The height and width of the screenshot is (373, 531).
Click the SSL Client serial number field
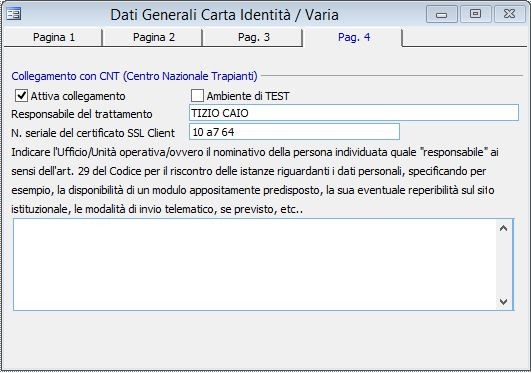(x=294, y=132)
